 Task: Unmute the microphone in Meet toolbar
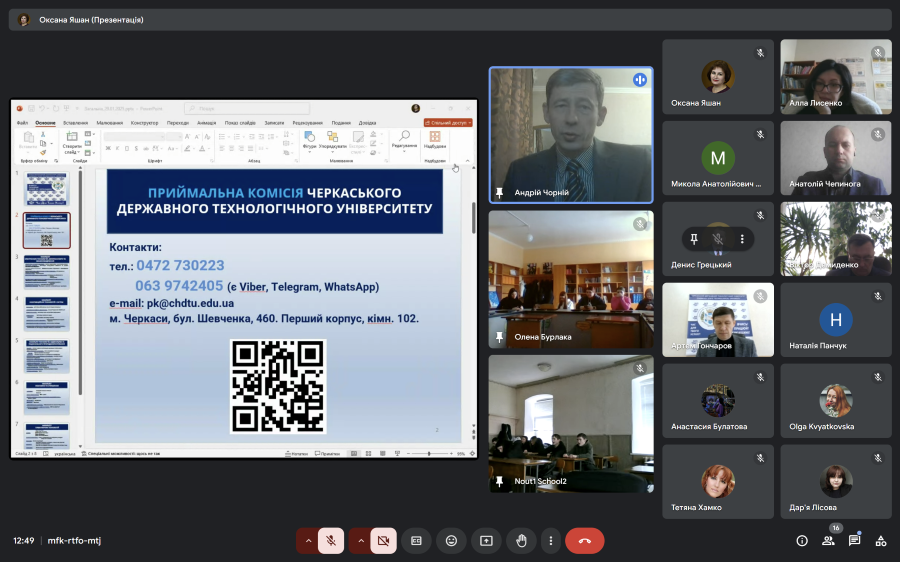331,541
